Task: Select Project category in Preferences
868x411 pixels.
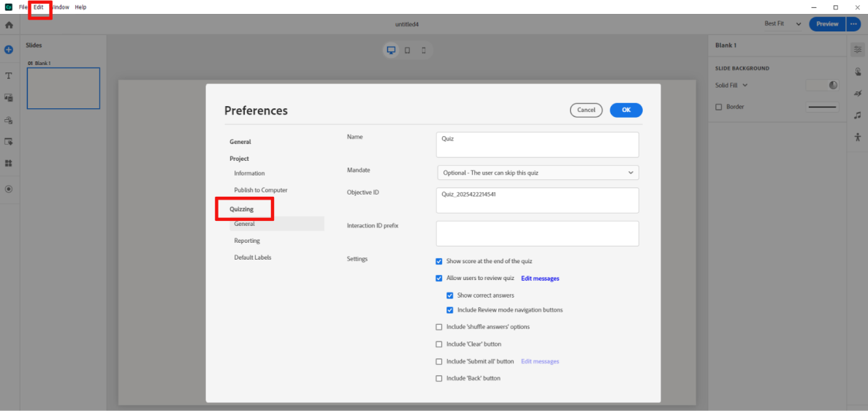Action: (x=239, y=159)
